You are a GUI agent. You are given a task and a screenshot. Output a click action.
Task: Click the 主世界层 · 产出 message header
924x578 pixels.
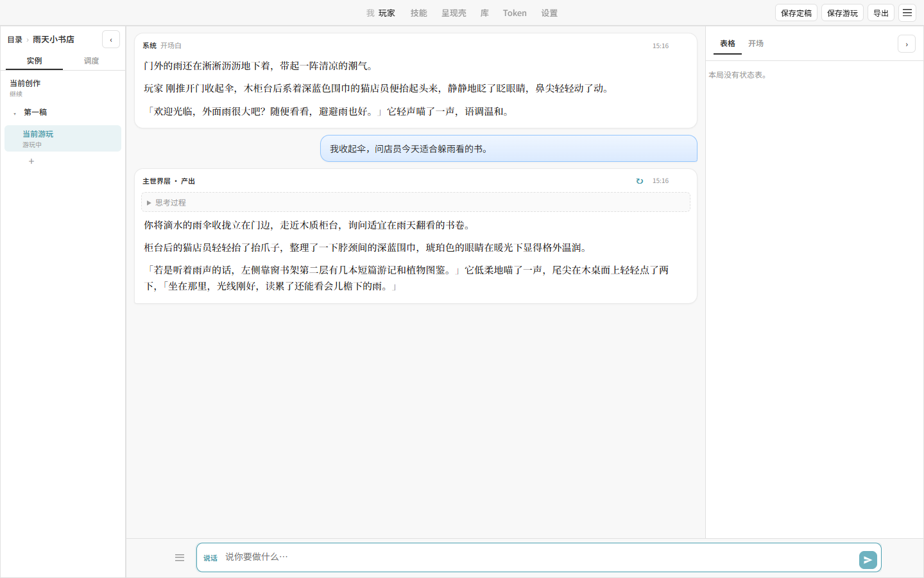(169, 181)
